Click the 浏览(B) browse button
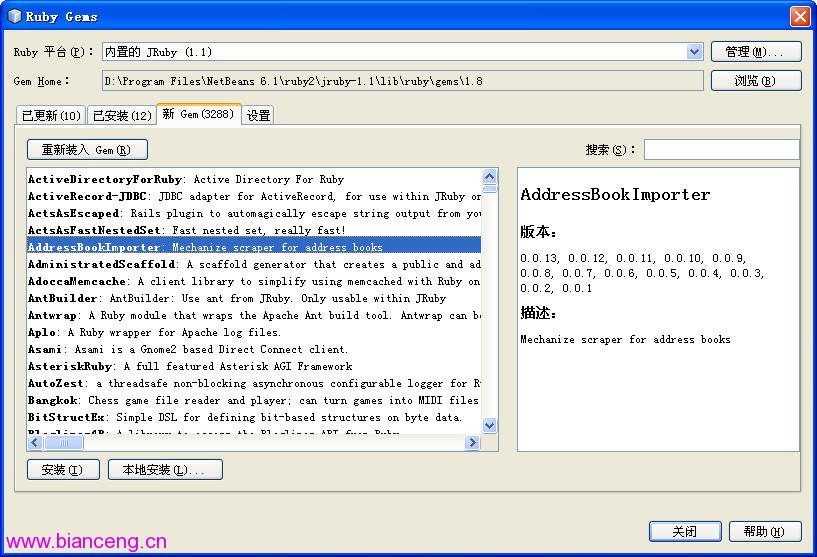Screen dimensions: 817x557 (x=756, y=81)
